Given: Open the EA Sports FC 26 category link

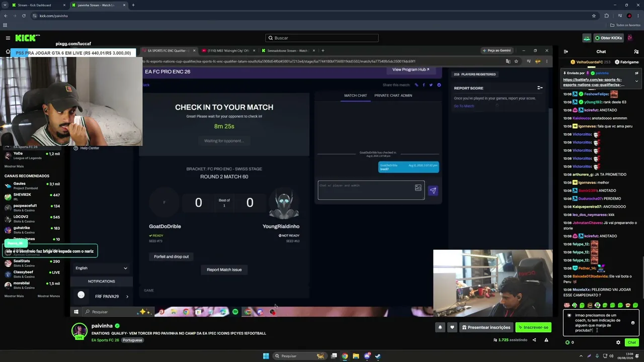Looking at the screenshot, I should pos(105,340).
